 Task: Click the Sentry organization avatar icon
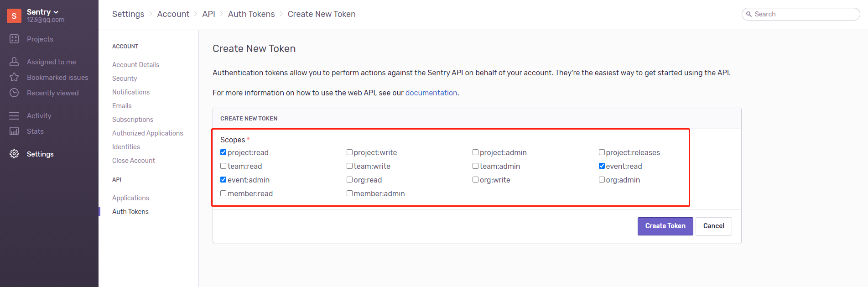(14, 16)
